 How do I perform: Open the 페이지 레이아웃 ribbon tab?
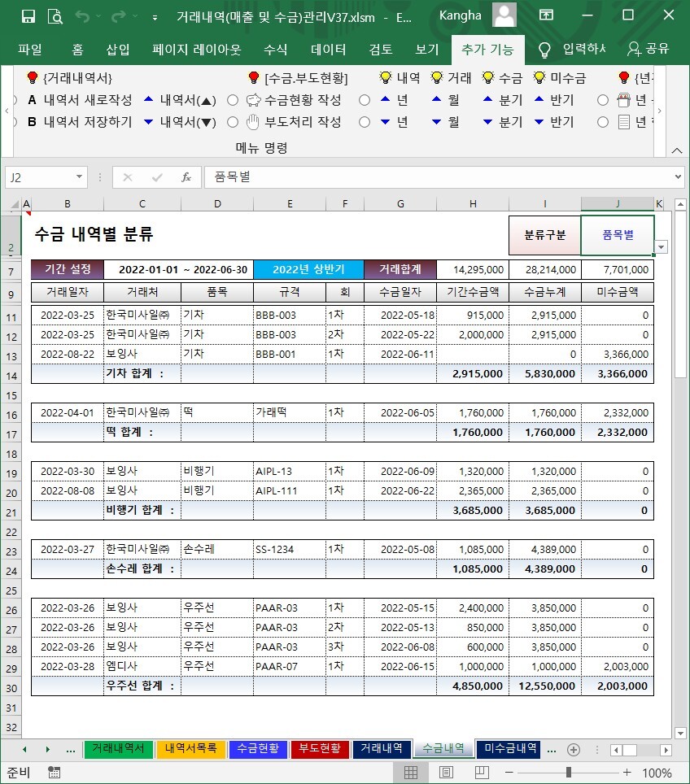[x=197, y=50]
